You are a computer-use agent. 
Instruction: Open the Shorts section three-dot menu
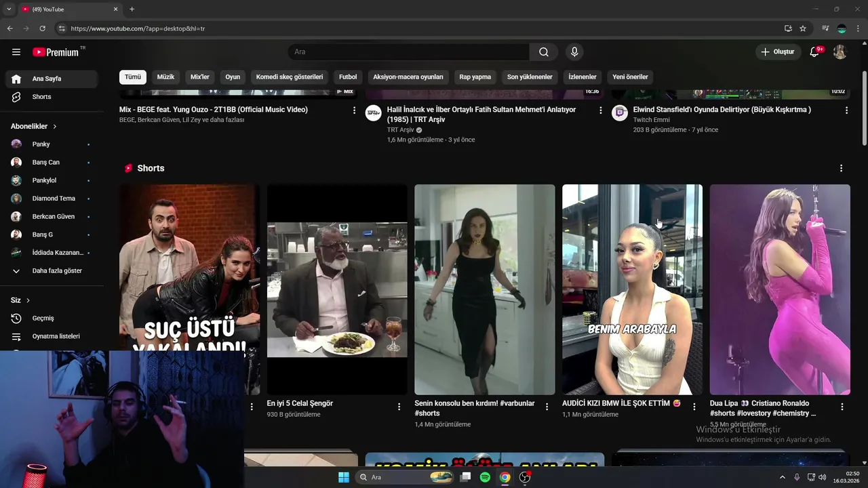pos(842,168)
